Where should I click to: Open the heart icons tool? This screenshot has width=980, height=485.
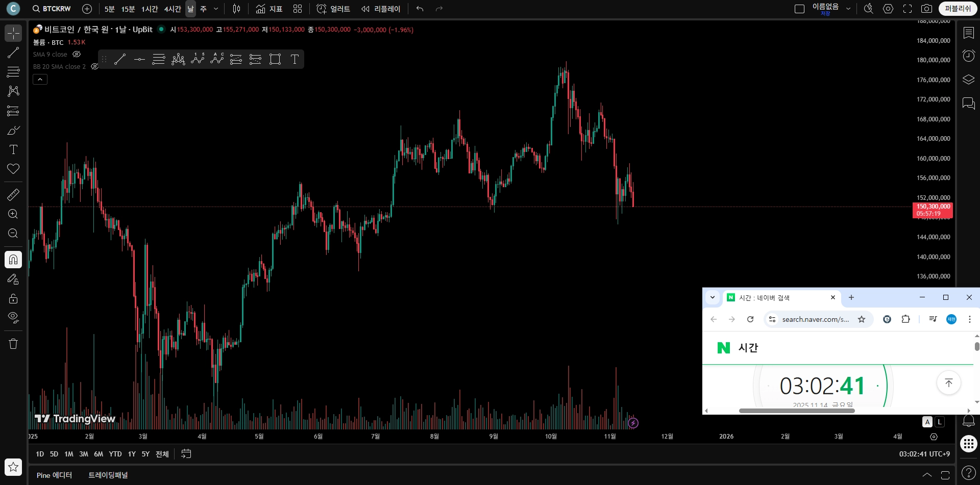13,169
